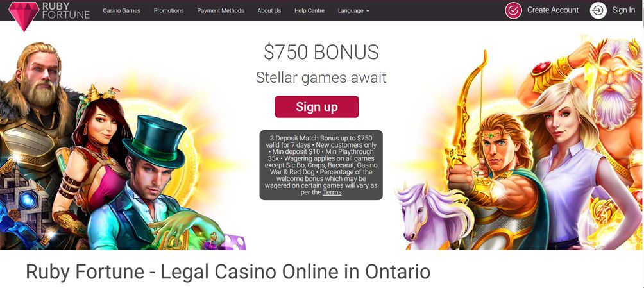Image resolution: width=644 pixels, height=288 pixels.
Task: Click the blonde woman character artwork
Action: click(x=575, y=164)
